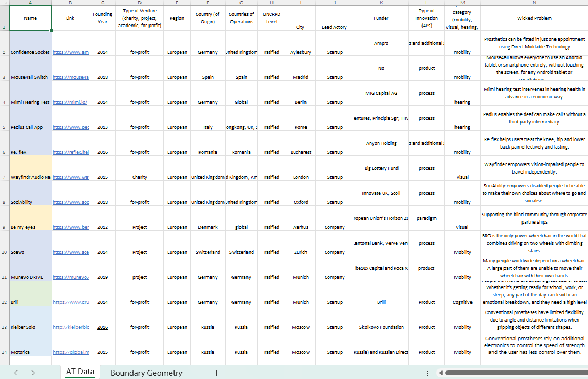Select the Cognitive category cell
The image size is (588, 379).
pyautogui.click(x=462, y=293)
